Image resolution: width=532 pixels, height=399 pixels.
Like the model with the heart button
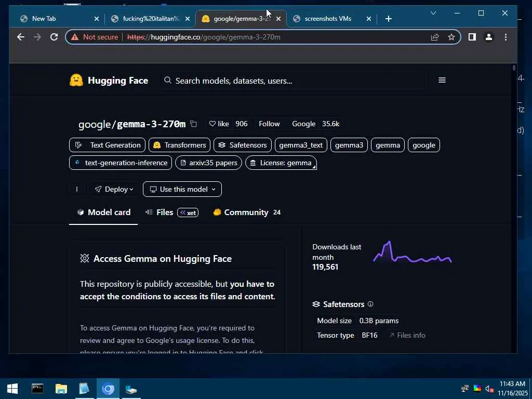click(219, 124)
